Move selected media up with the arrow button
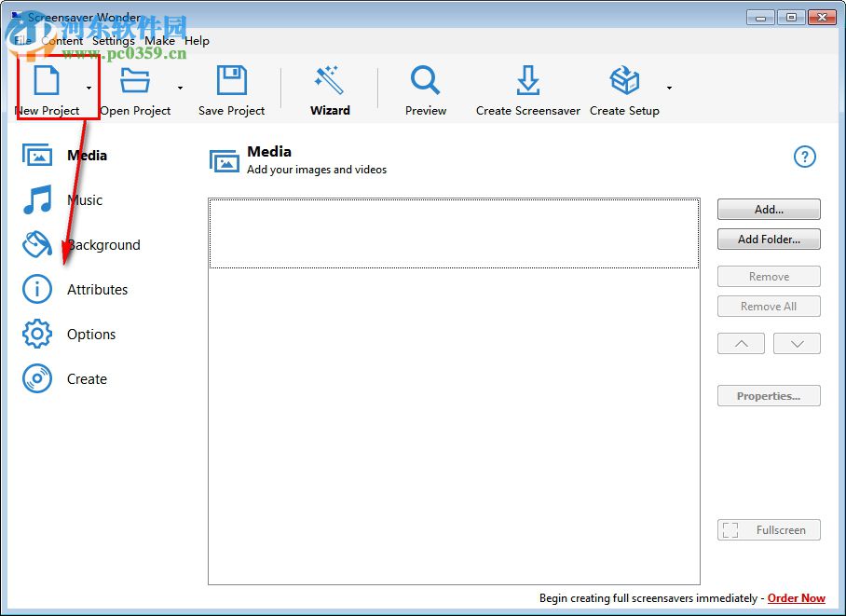 point(741,343)
